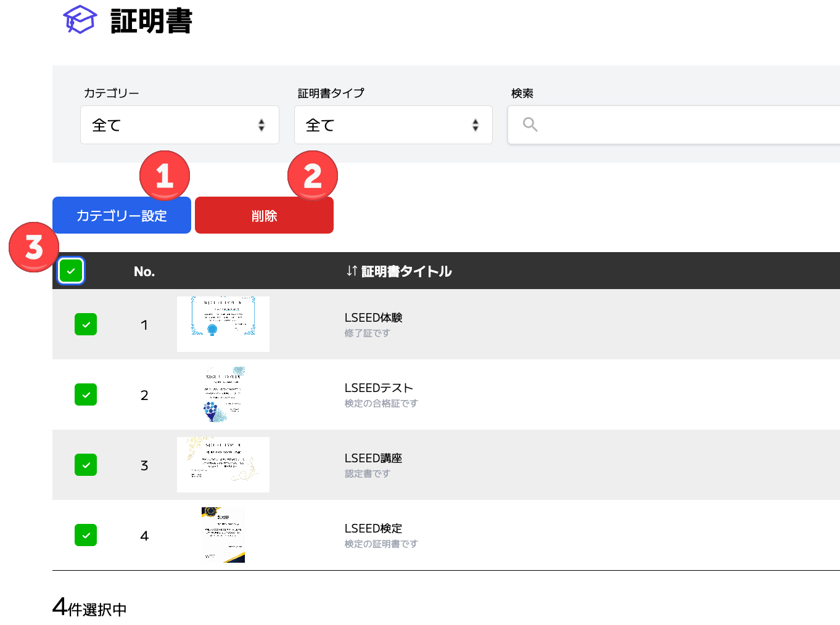Uncheck the LSEED検定 row checkbox
The height and width of the screenshot is (625, 840).
[x=86, y=535]
